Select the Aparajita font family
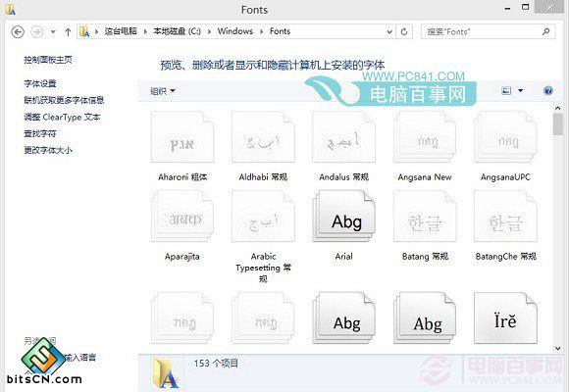Viewport: 569px width, 392px height. point(182,225)
